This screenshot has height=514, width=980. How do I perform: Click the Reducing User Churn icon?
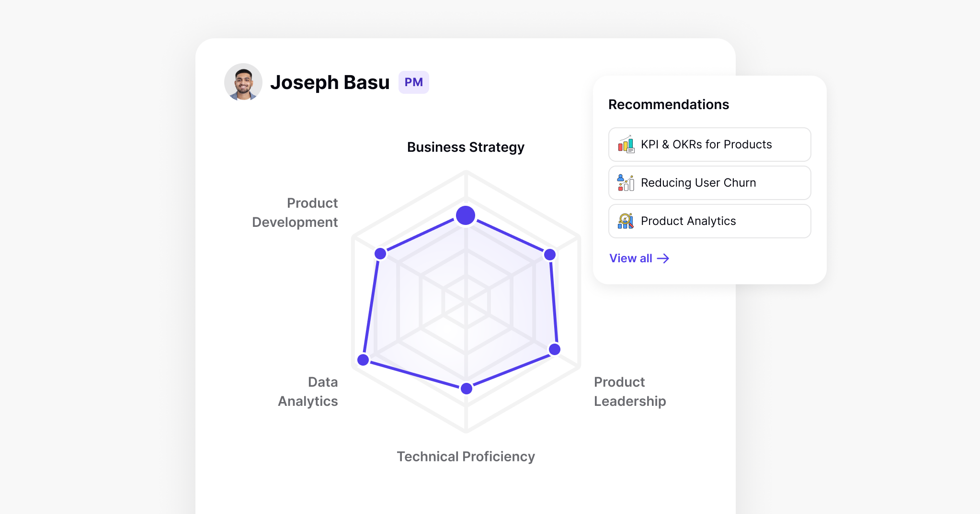(626, 183)
